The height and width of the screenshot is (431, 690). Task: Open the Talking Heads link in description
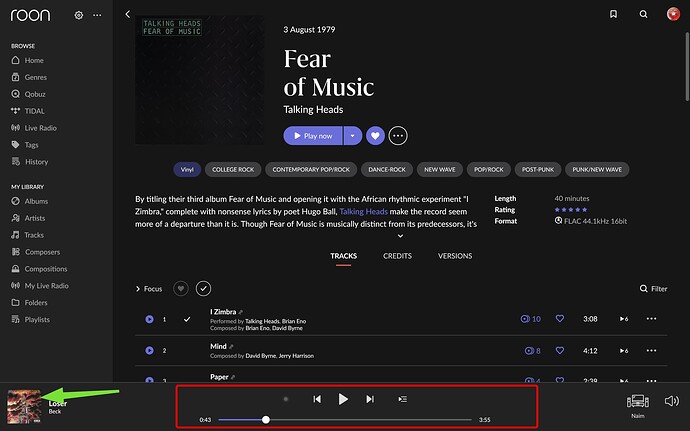[x=363, y=212]
